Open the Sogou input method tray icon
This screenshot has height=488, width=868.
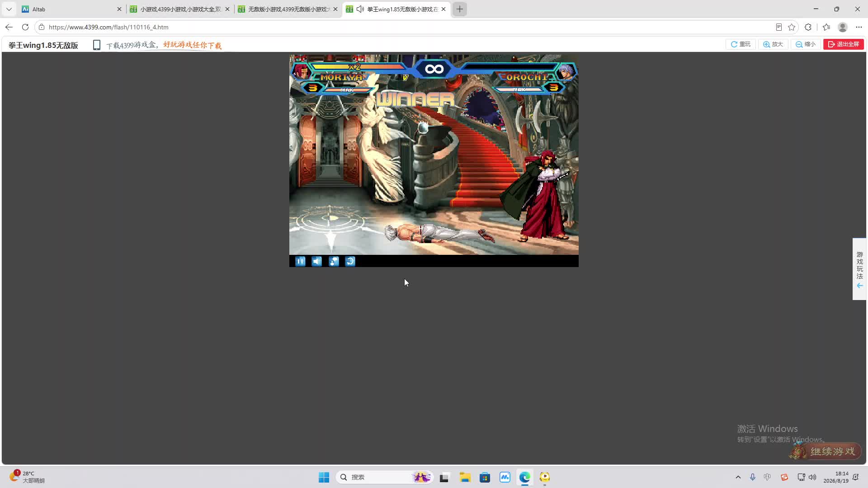784,477
